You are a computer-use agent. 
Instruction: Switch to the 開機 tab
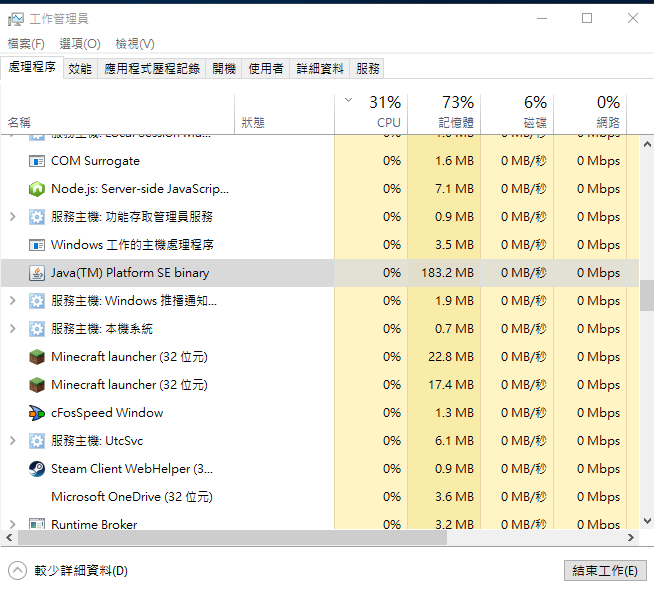pos(224,68)
